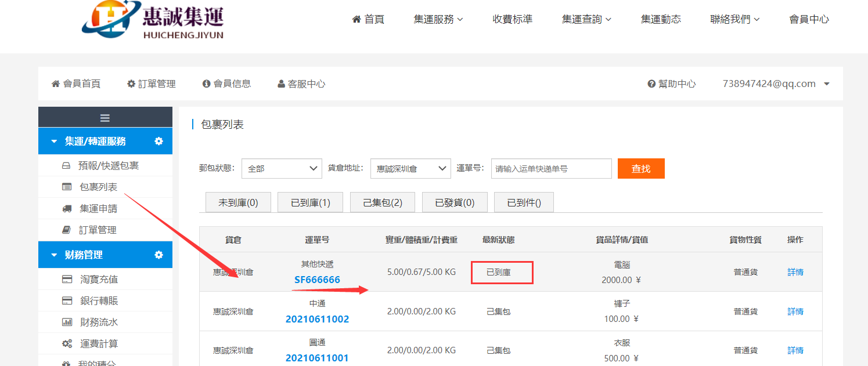Screen dimensions: 868x366
Task: Toggle the hamburger sidebar menu icon
Action: [x=105, y=118]
